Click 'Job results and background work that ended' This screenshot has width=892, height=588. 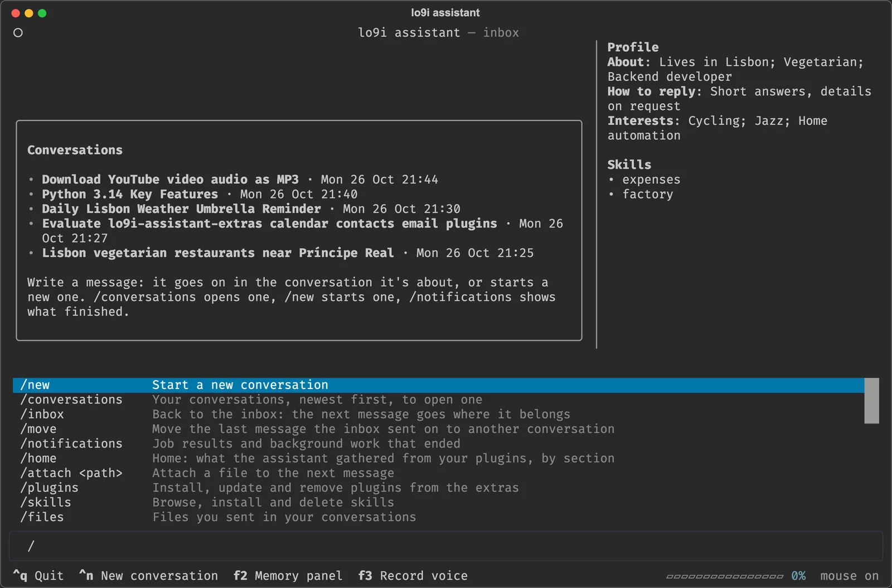pos(306,444)
